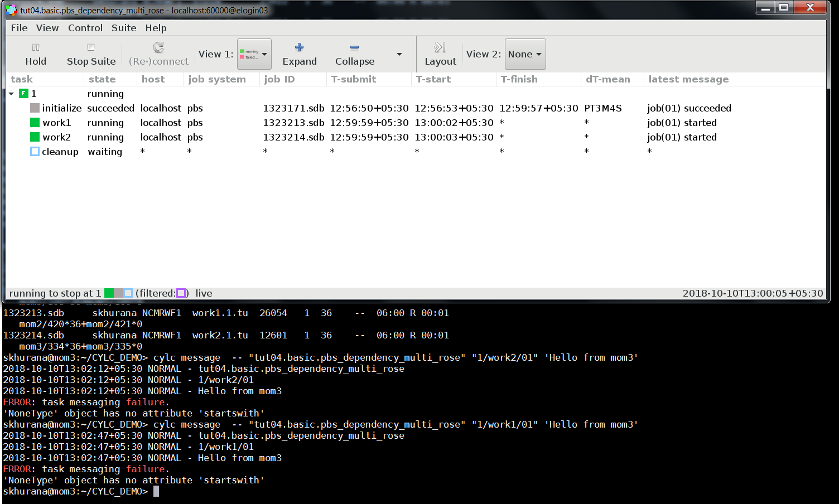Open the View menu
The height and width of the screenshot is (504, 839).
pyautogui.click(x=47, y=28)
